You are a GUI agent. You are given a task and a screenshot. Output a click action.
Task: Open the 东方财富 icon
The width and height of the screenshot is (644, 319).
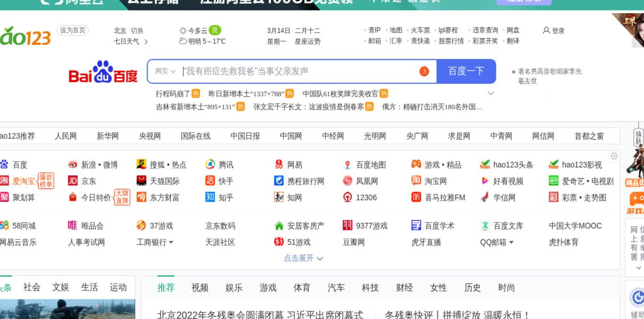(x=141, y=197)
